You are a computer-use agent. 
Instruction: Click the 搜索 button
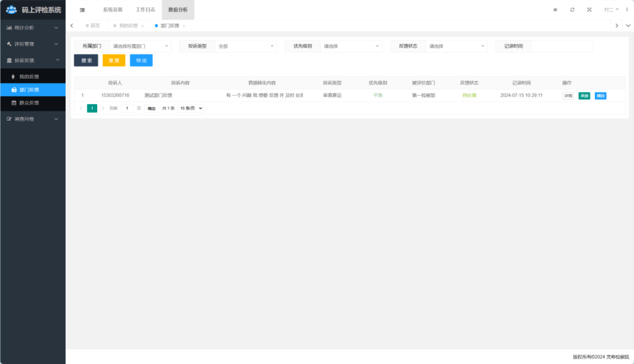(86, 61)
